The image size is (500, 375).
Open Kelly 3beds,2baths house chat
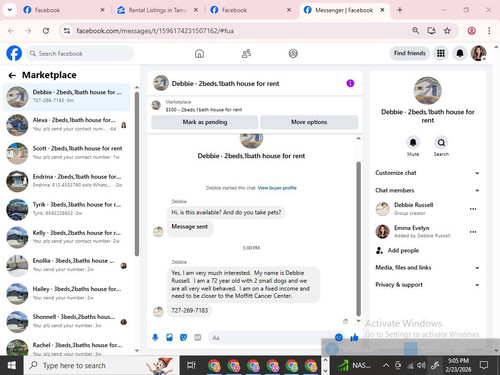coord(67,237)
